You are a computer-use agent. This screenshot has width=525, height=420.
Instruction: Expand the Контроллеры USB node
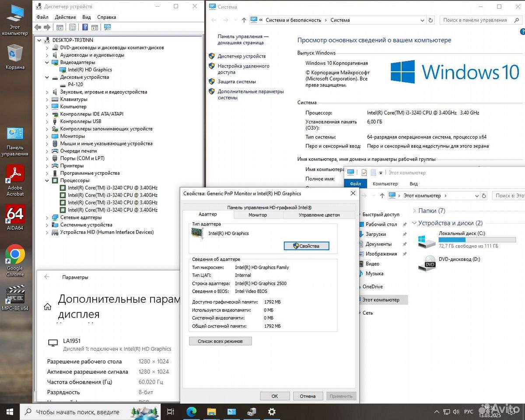(47, 122)
